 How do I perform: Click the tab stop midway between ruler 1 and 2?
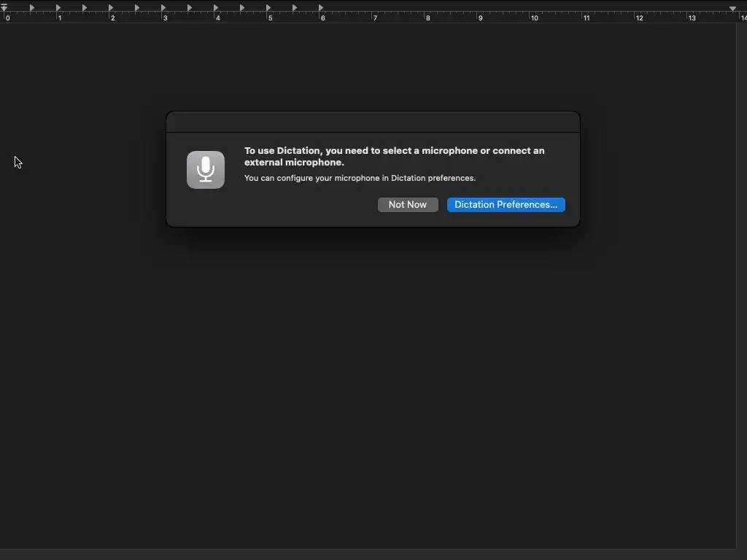pyautogui.click(x=85, y=7)
